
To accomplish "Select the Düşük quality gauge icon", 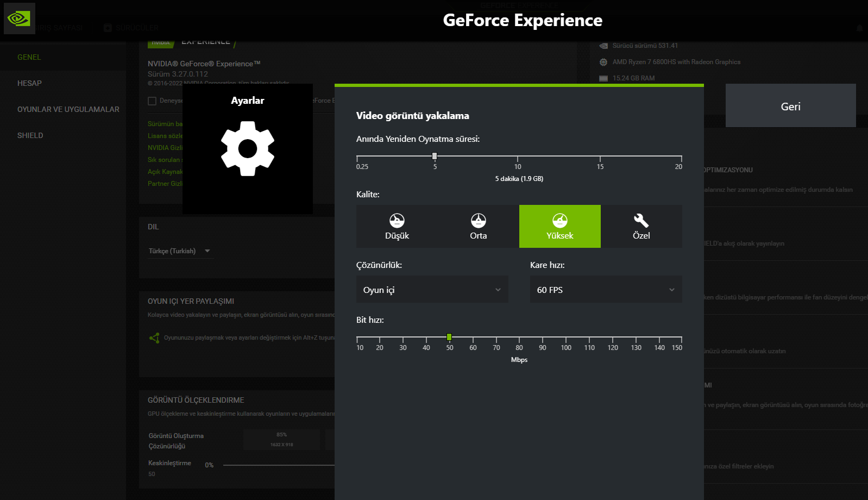I will (397, 221).
